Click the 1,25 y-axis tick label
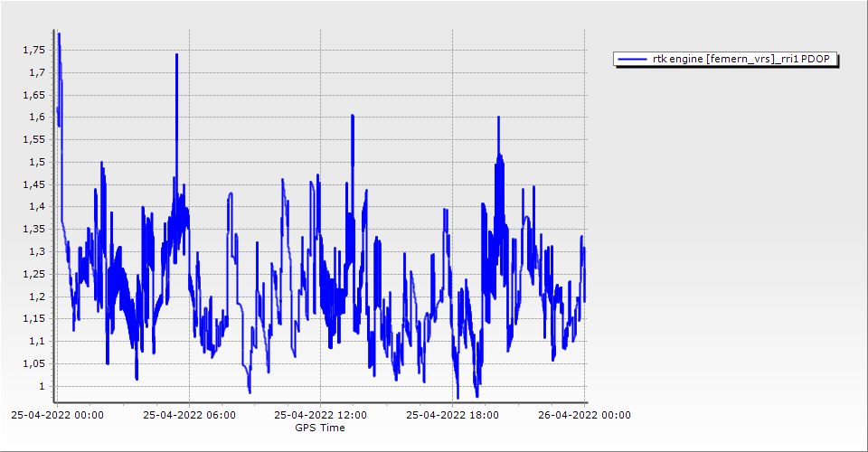Screen dimensions: 868x452 tap(33, 274)
